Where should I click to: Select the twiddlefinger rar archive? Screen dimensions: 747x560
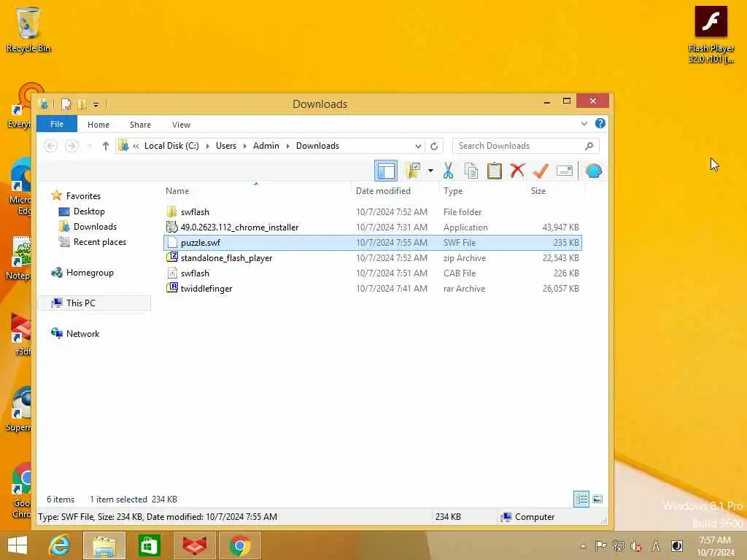(x=373, y=288)
